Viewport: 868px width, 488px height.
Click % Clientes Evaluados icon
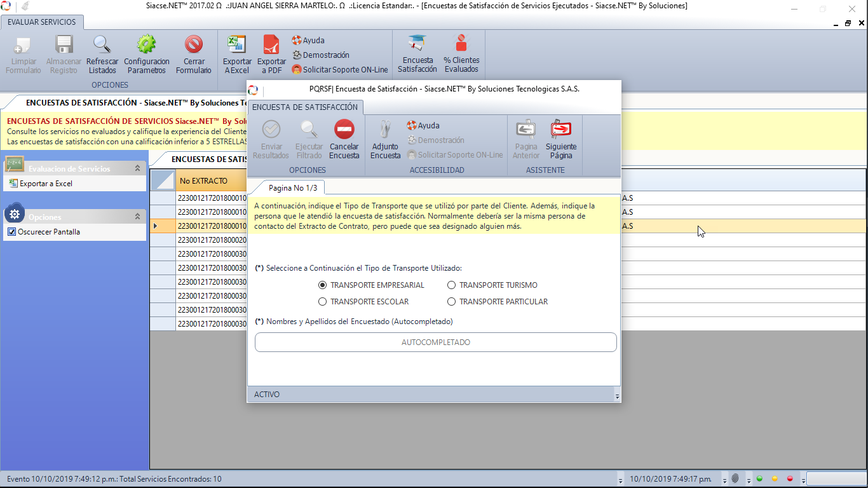(x=461, y=43)
